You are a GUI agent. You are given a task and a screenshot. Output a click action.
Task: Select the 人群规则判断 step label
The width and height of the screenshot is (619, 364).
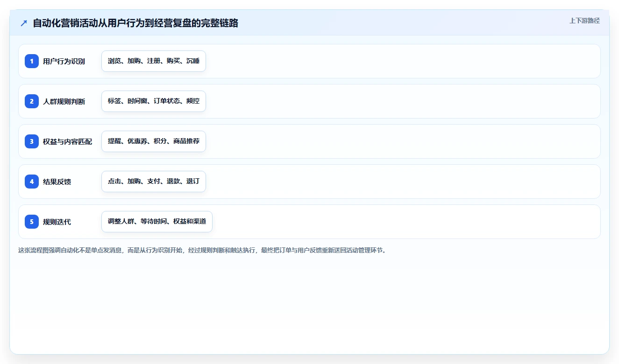click(x=64, y=101)
